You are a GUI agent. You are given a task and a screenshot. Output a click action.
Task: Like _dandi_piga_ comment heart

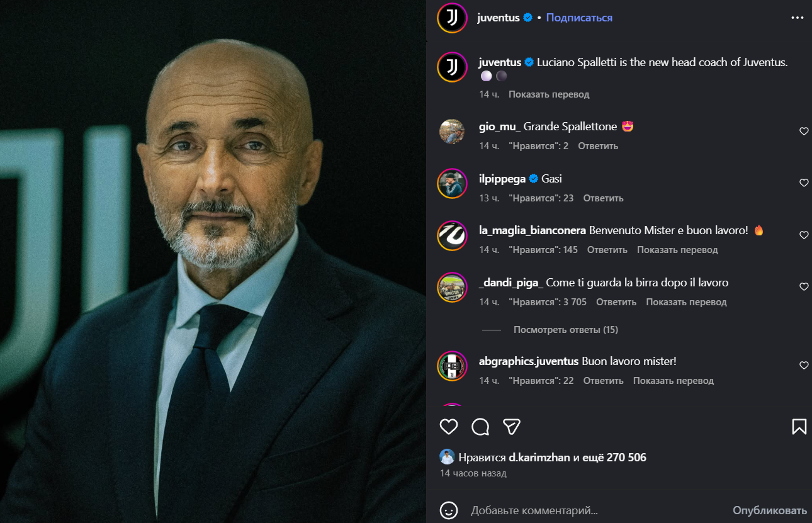pos(803,287)
